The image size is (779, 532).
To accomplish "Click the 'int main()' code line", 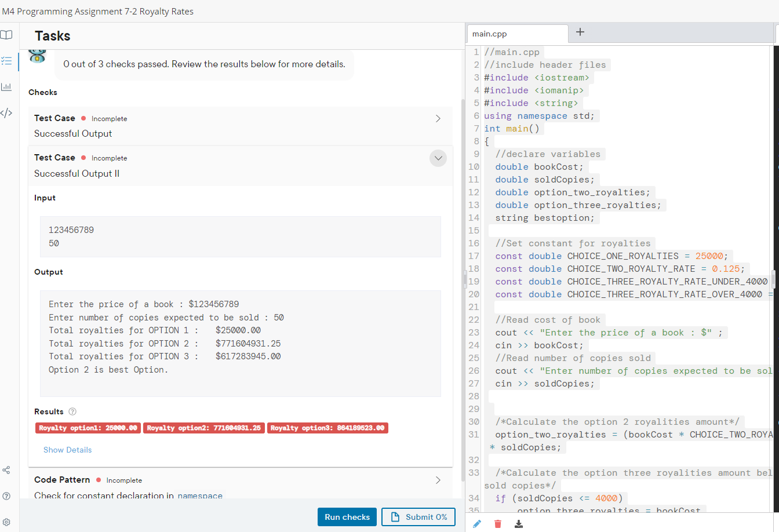I will pos(512,129).
